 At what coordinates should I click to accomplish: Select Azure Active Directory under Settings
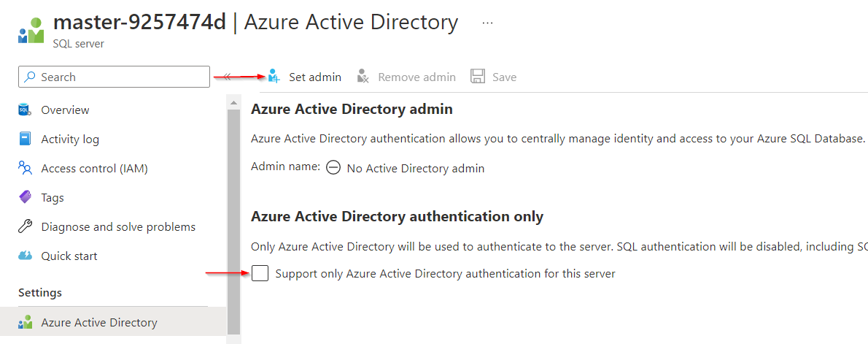tap(114, 322)
